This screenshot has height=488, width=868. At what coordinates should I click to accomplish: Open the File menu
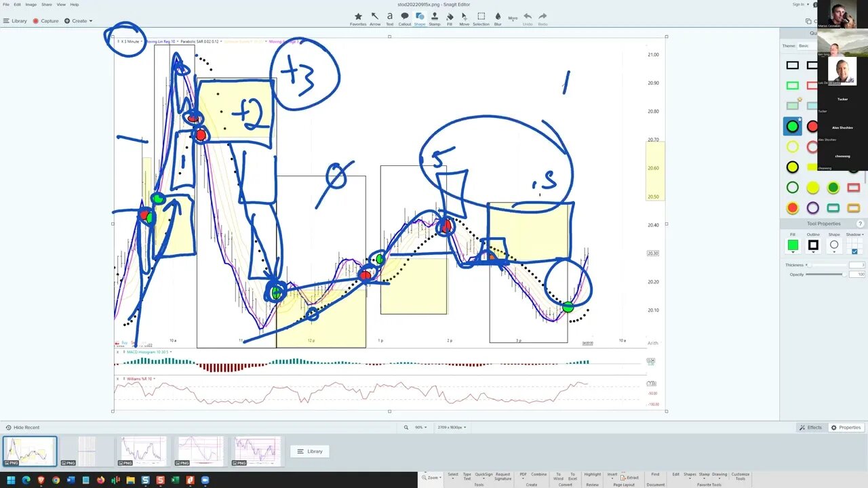point(6,4)
